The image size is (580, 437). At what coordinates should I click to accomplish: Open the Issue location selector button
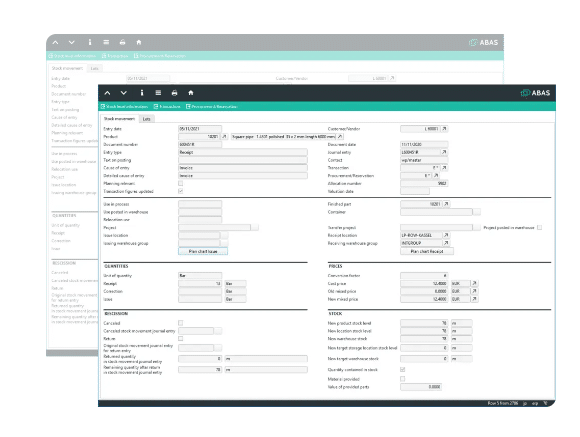225,235
